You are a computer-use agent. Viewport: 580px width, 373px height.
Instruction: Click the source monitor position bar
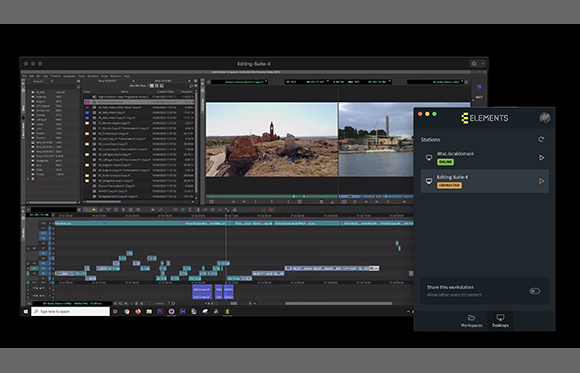coord(272,196)
